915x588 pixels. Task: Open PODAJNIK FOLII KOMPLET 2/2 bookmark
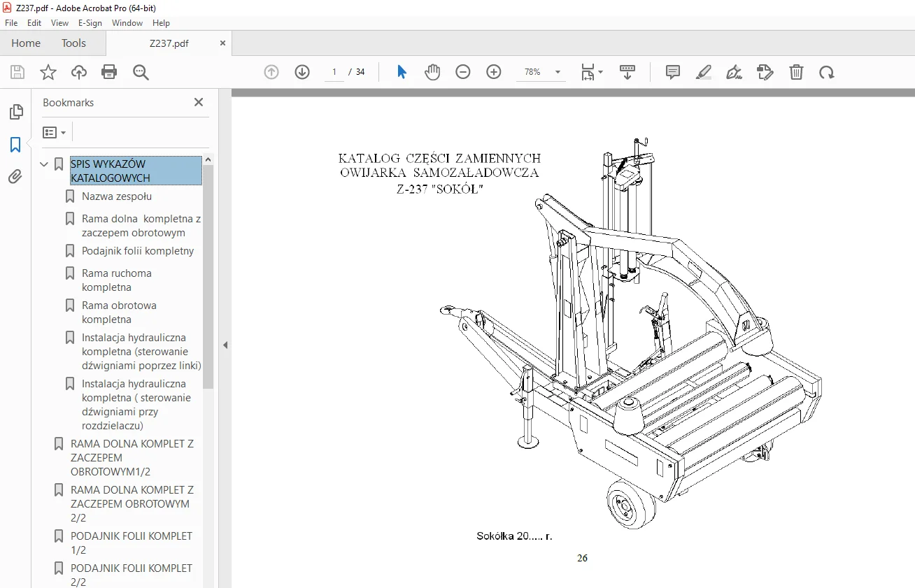coord(132,575)
